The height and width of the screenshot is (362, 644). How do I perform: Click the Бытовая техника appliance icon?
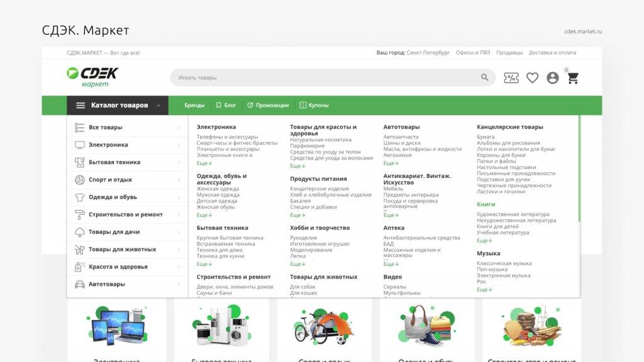(x=80, y=163)
